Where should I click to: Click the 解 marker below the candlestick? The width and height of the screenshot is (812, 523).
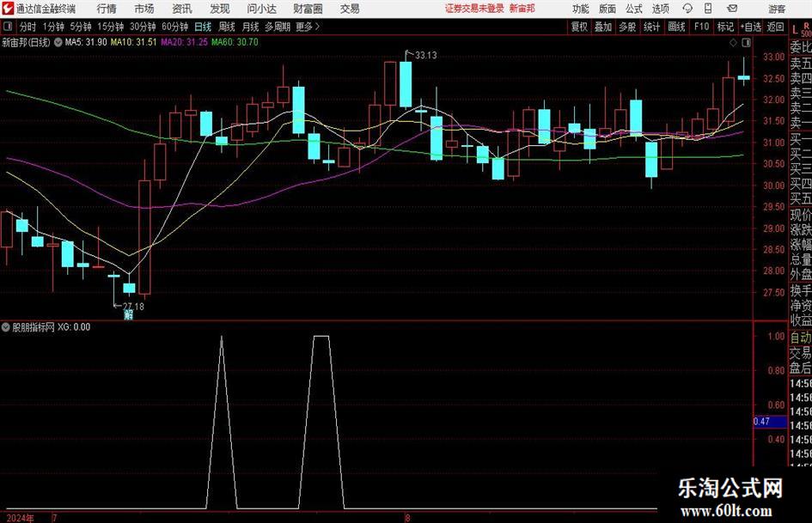[128, 314]
